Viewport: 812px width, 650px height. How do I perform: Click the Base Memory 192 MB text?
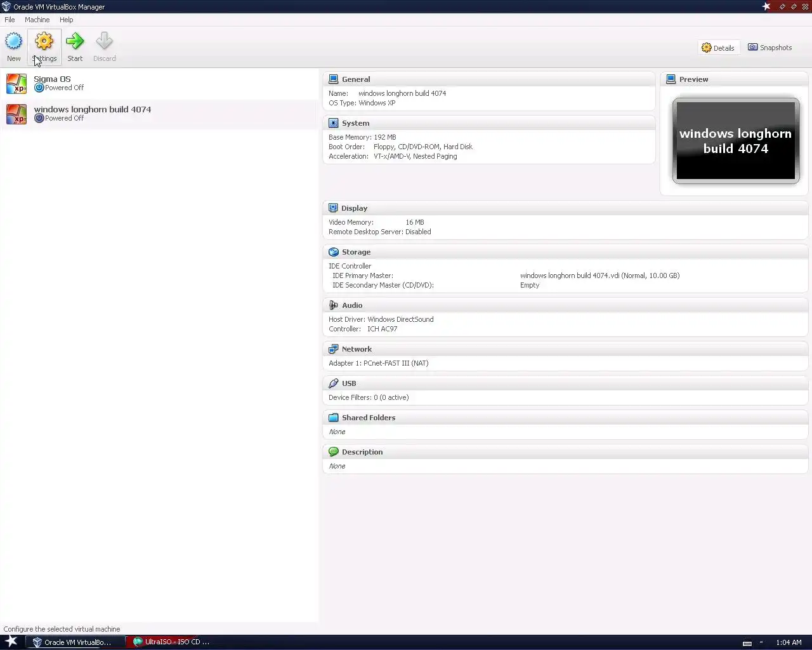point(362,137)
